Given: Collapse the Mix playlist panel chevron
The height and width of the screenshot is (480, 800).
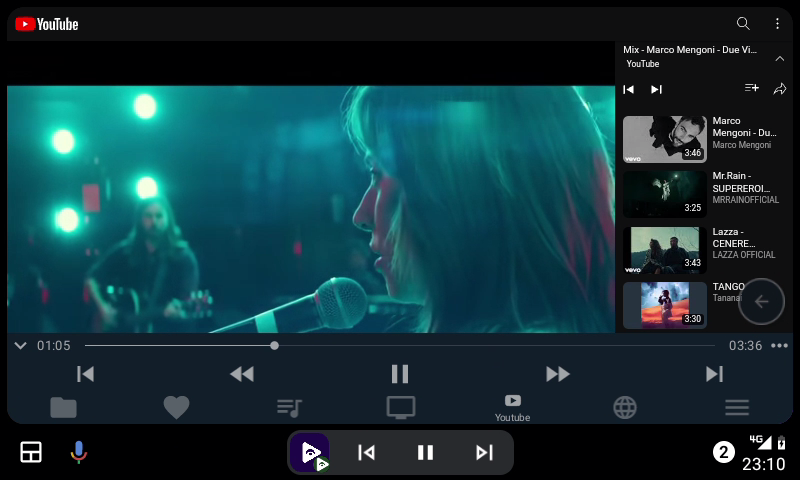Looking at the screenshot, I should [780, 59].
